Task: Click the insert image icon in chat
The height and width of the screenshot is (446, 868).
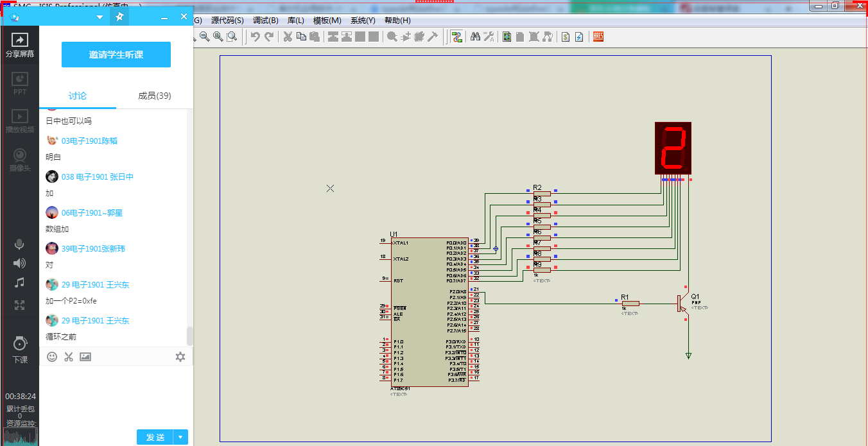Action: pyautogui.click(x=85, y=357)
